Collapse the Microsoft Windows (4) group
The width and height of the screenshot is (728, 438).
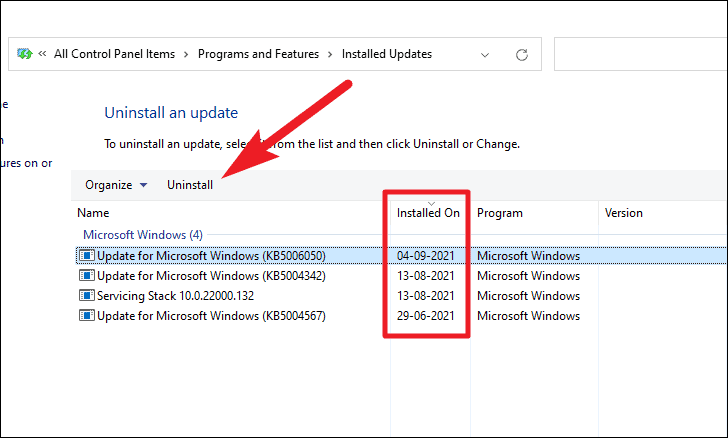(143, 235)
